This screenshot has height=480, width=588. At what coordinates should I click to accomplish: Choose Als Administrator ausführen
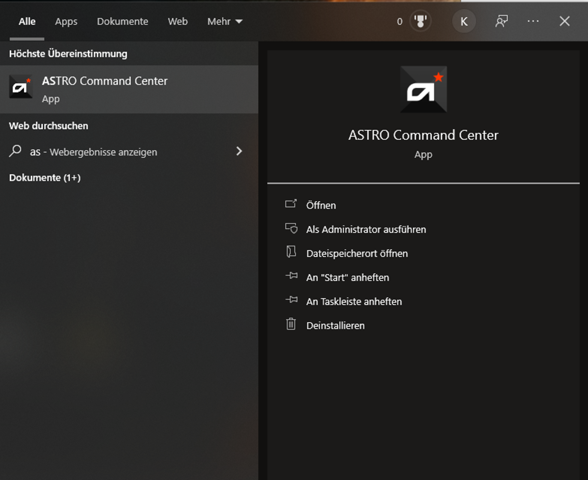[x=366, y=229]
